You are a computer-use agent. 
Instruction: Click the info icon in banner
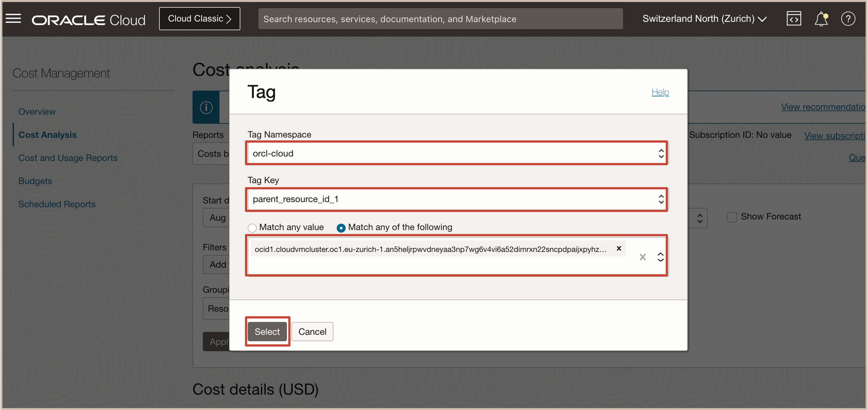(206, 108)
